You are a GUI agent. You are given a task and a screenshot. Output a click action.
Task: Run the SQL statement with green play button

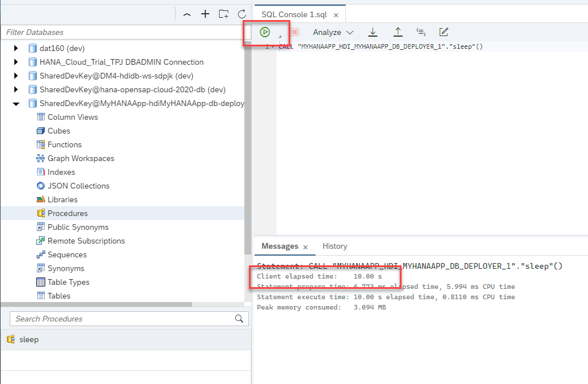265,32
